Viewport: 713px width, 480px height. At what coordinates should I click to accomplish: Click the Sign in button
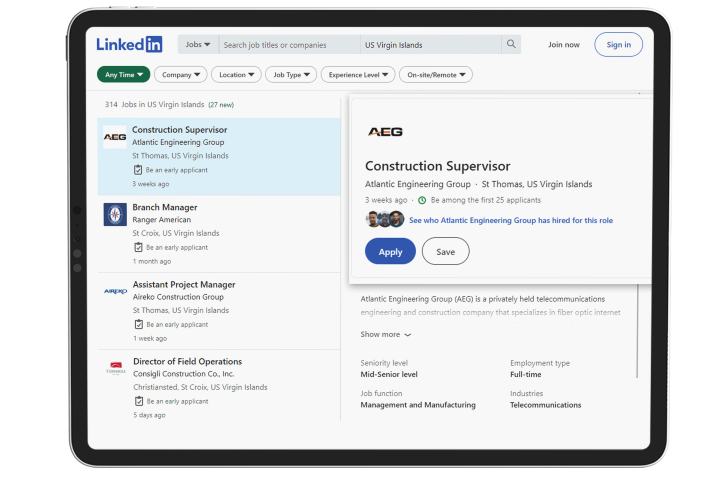(618, 45)
